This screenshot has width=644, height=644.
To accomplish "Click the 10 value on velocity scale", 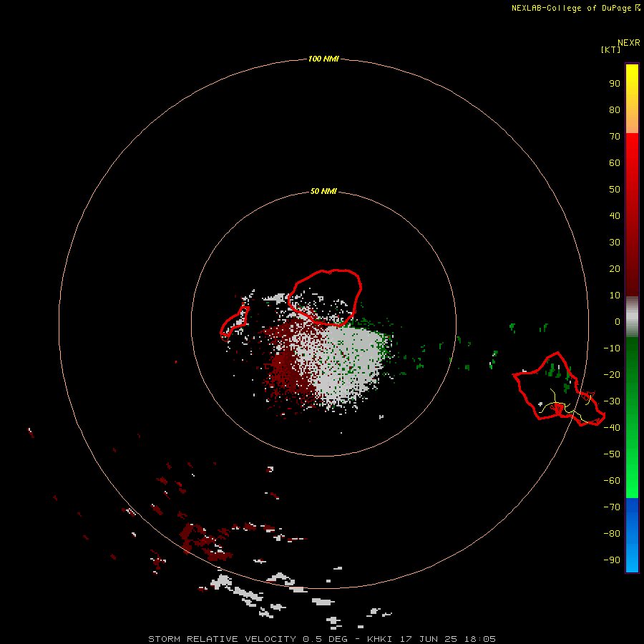I will [x=615, y=296].
